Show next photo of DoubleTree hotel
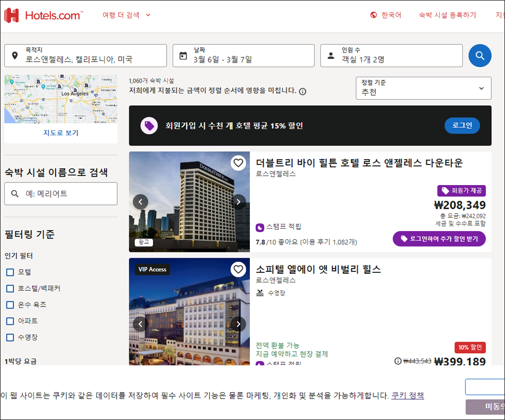The height and width of the screenshot is (420, 505). tap(238, 202)
